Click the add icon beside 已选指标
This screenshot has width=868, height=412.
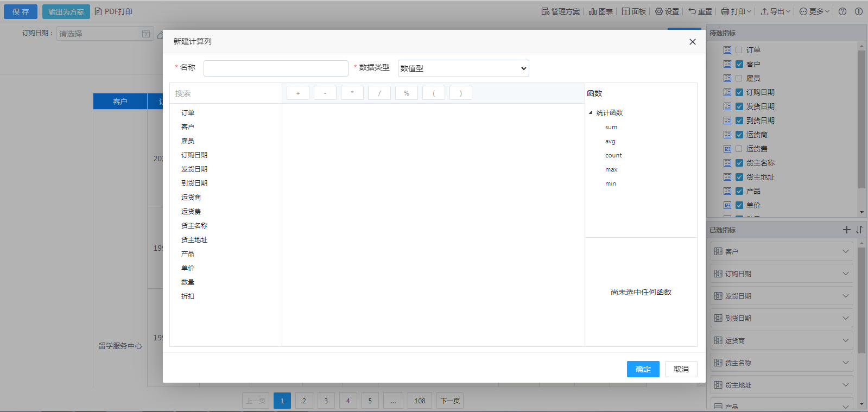(846, 230)
